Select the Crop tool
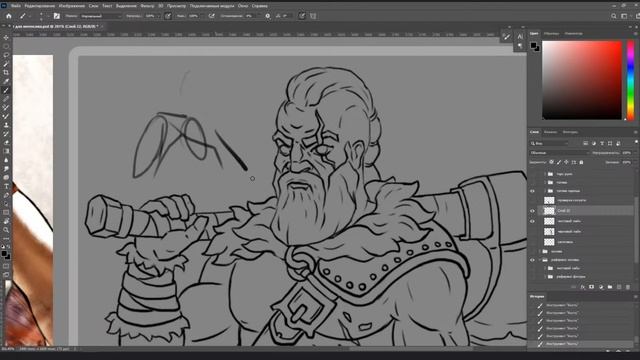This screenshot has width=640, height=360. click(x=6, y=72)
